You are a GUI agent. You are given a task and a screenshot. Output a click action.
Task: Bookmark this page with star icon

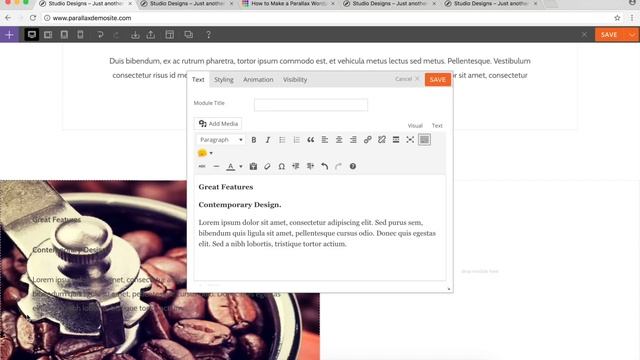(617, 18)
